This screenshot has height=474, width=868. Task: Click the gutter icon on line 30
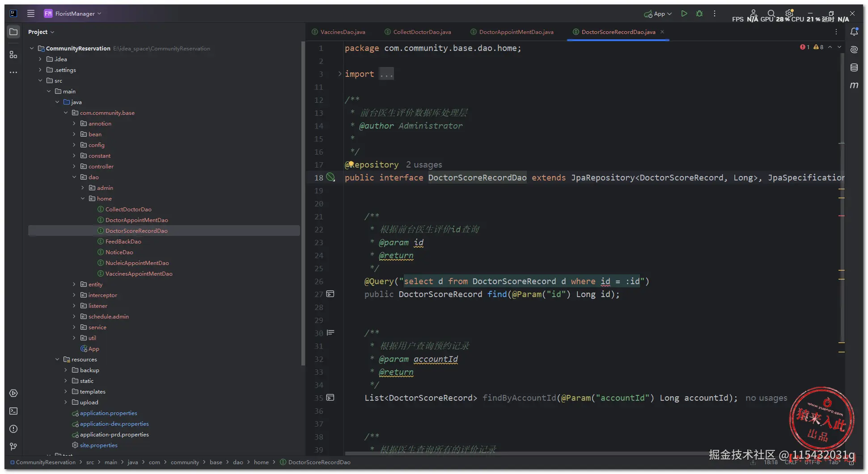point(330,333)
